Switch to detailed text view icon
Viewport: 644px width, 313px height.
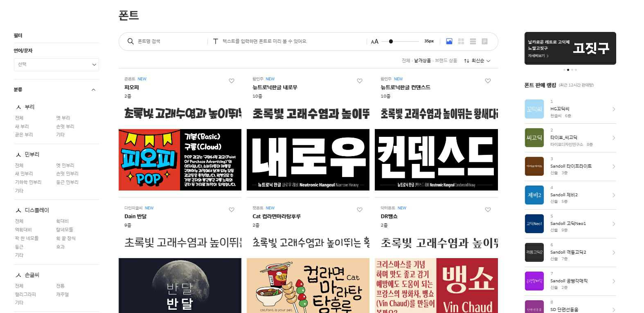pyautogui.click(x=485, y=41)
